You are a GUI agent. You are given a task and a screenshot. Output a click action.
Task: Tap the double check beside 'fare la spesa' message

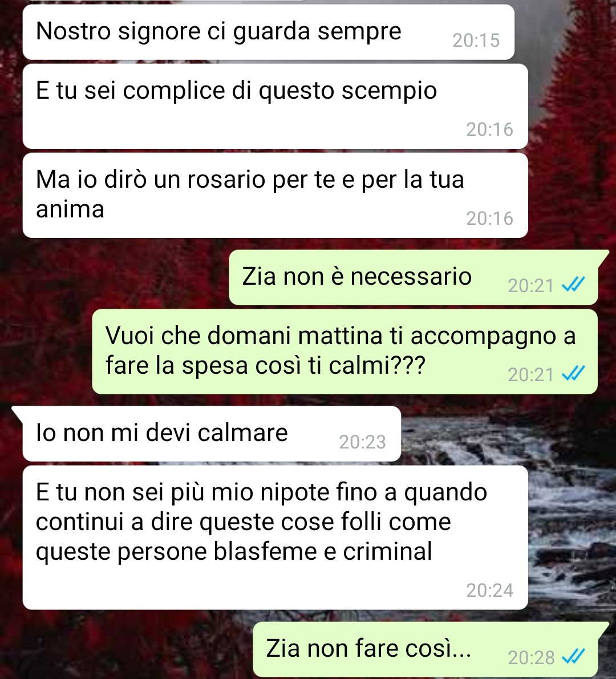coord(573,374)
